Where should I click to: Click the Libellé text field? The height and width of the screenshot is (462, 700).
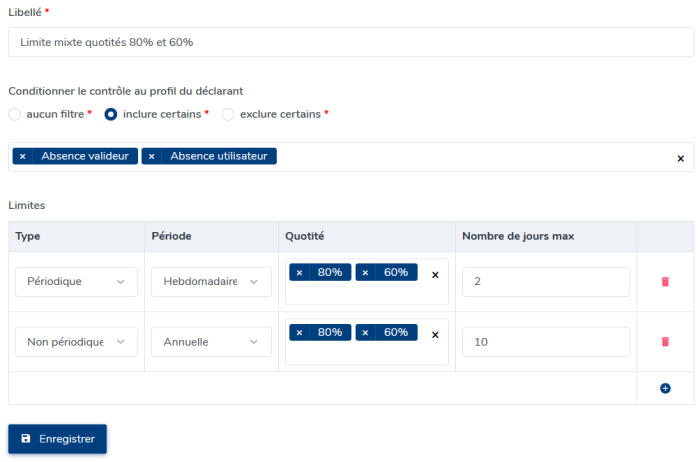(351, 42)
